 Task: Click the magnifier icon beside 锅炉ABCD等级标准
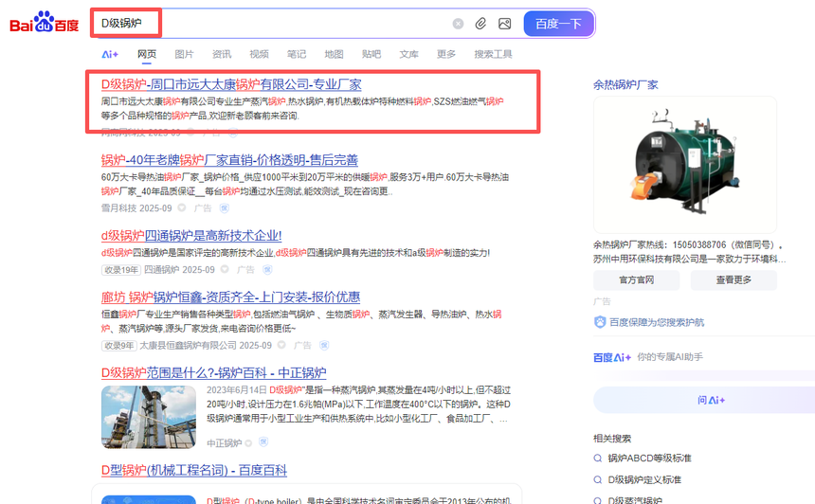coord(598,459)
